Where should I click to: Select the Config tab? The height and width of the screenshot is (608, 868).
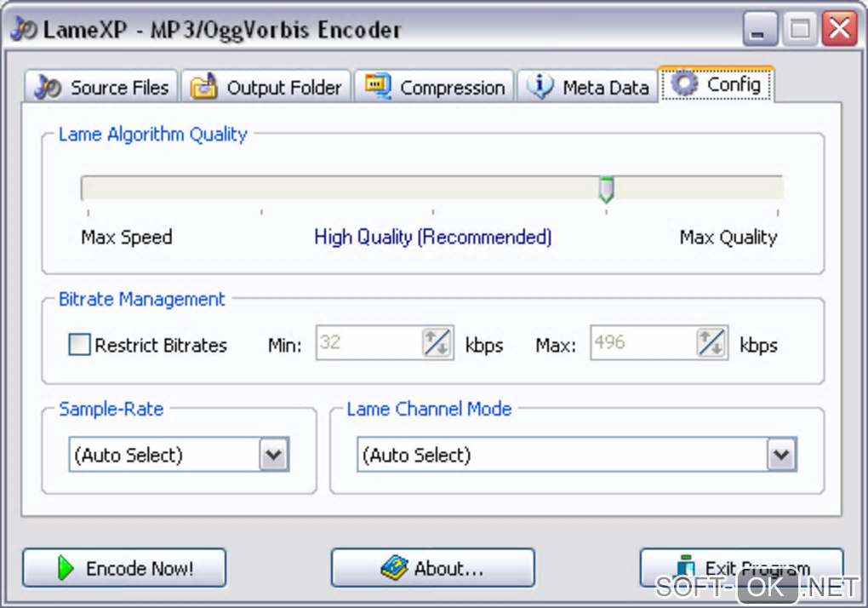[717, 84]
